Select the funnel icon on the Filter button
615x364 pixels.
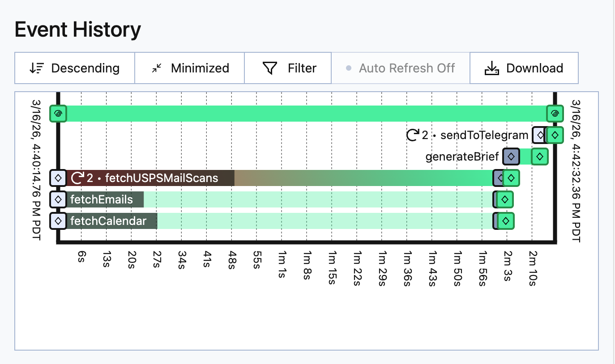269,68
